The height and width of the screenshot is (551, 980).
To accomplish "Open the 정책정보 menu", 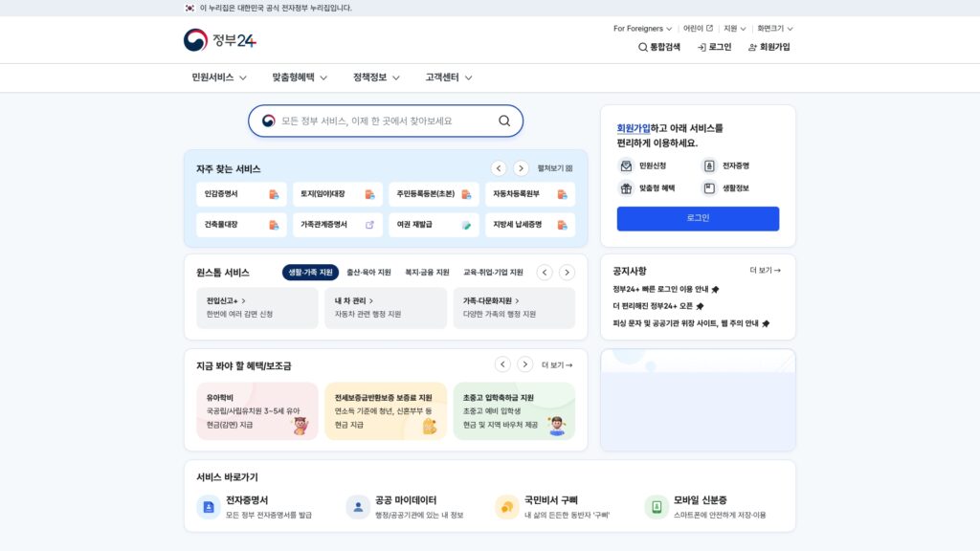I will tap(376, 77).
